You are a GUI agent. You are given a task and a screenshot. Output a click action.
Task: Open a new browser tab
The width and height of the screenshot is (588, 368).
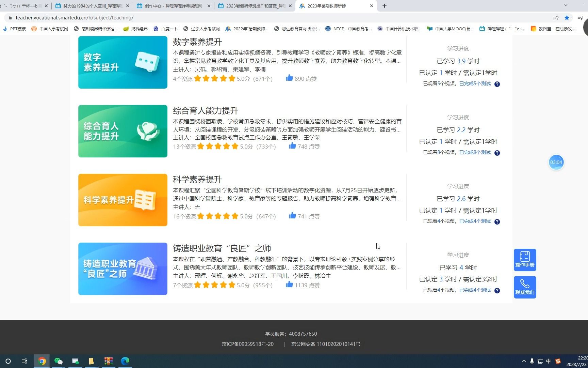click(x=385, y=6)
